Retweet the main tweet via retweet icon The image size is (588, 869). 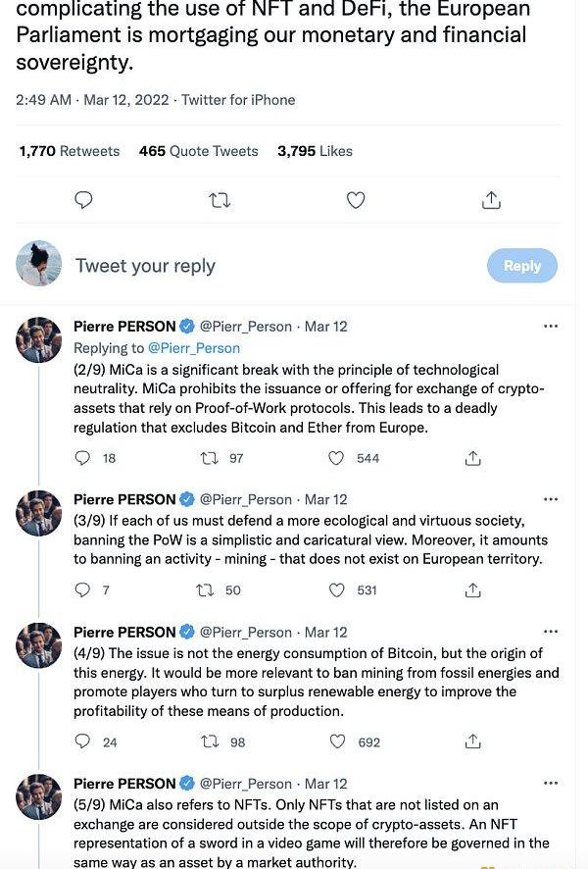[x=220, y=200]
